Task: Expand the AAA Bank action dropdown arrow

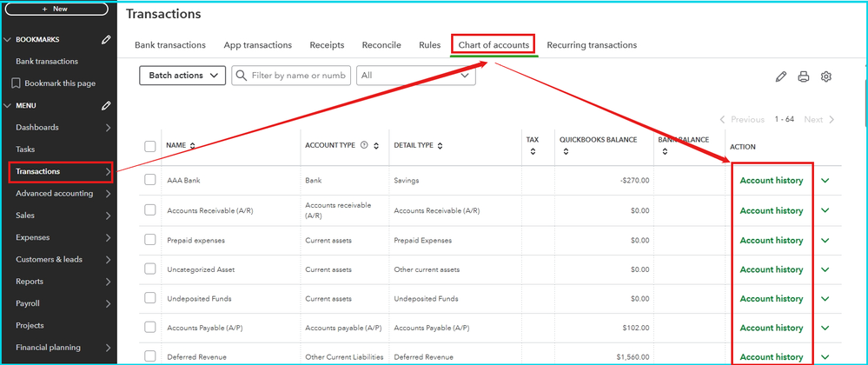Action: coord(825,181)
